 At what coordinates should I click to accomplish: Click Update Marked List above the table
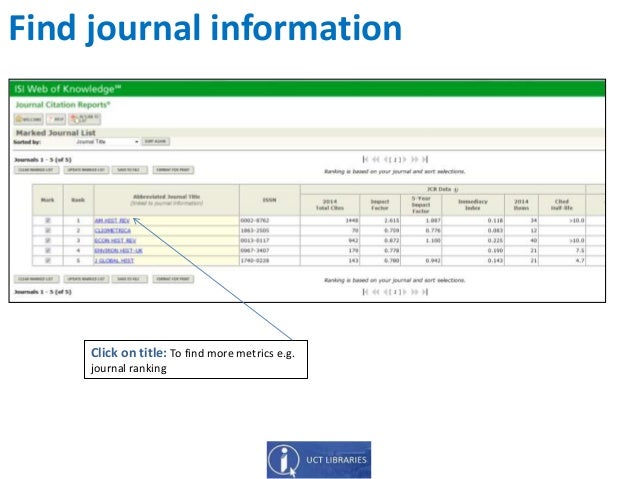pos(86,170)
